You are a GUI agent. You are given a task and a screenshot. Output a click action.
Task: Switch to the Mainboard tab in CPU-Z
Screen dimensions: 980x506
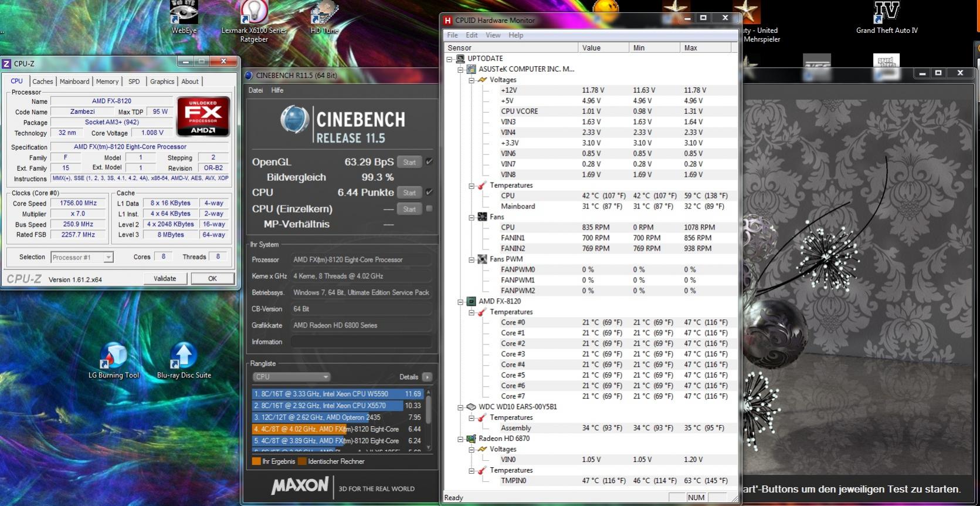pos(74,82)
